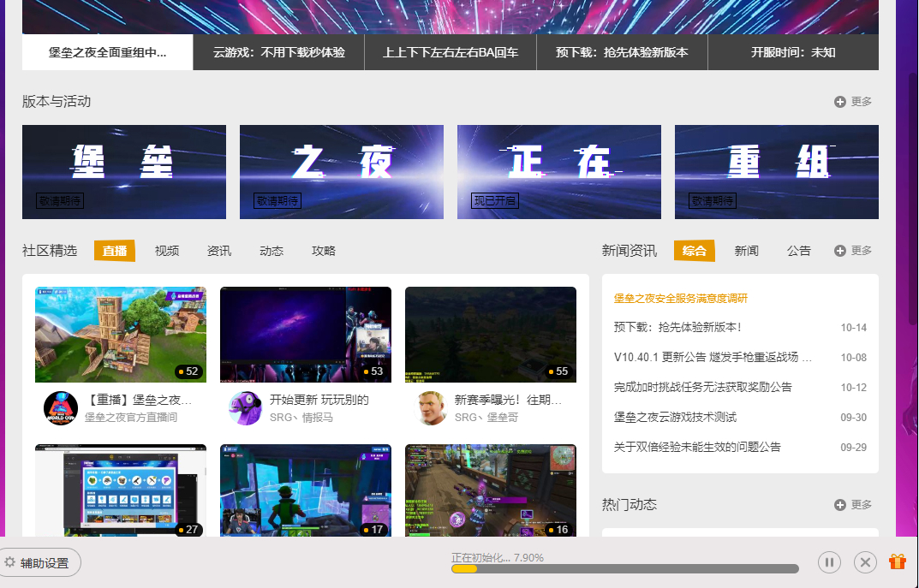919x588 pixels.
Task: Open the 正在 activity card marked 现已开启
Action: [x=559, y=171]
